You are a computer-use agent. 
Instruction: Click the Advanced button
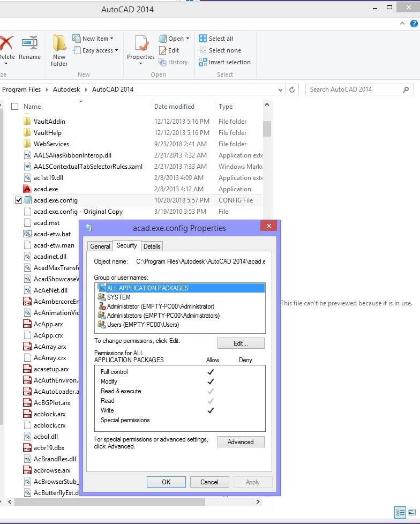(241, 442)
